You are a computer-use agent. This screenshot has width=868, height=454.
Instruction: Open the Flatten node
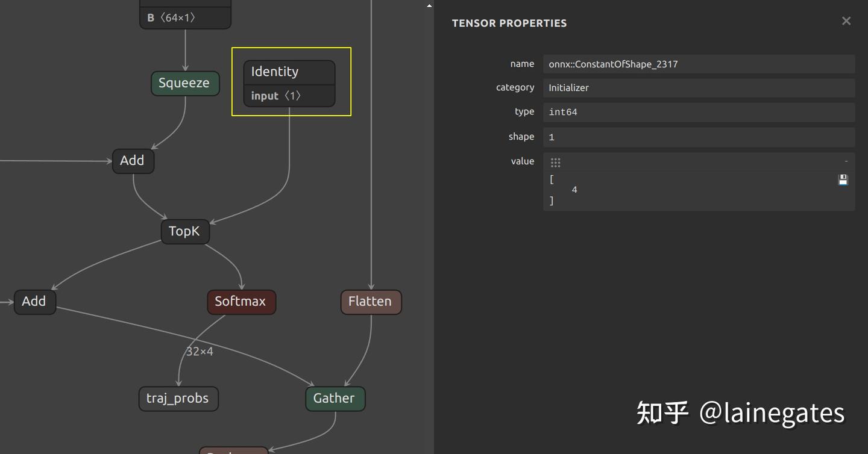pyautogui.click(x=371, y=302)
